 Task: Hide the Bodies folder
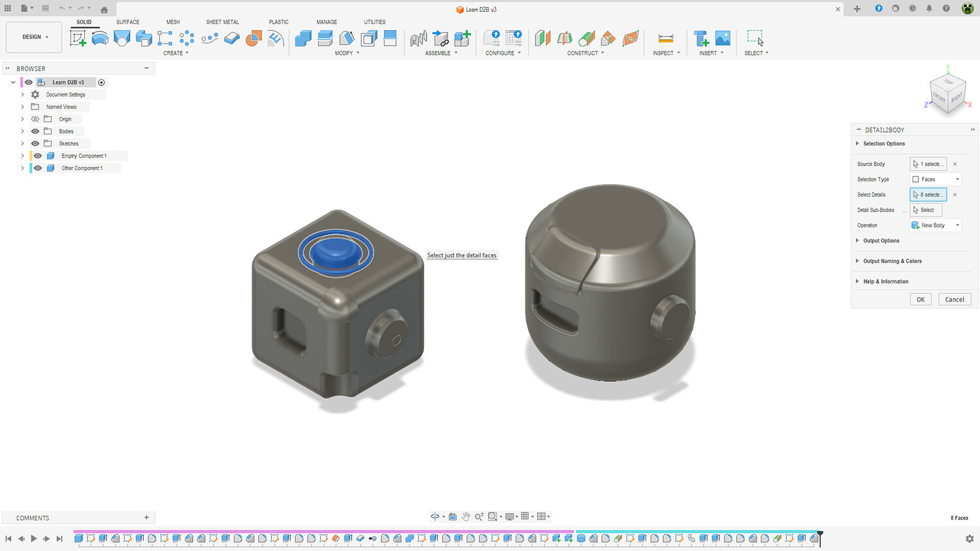[x=35, y=131]
